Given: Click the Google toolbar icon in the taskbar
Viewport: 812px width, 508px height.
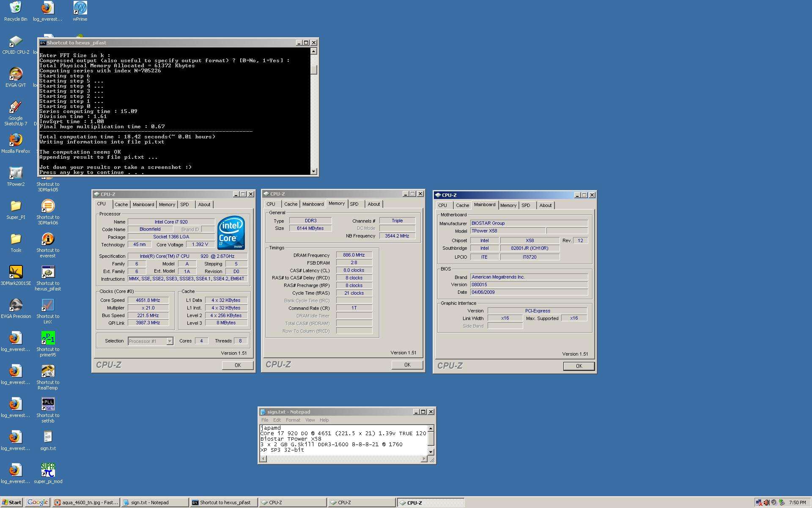Looking at the screenshot, I should point(38,502).
